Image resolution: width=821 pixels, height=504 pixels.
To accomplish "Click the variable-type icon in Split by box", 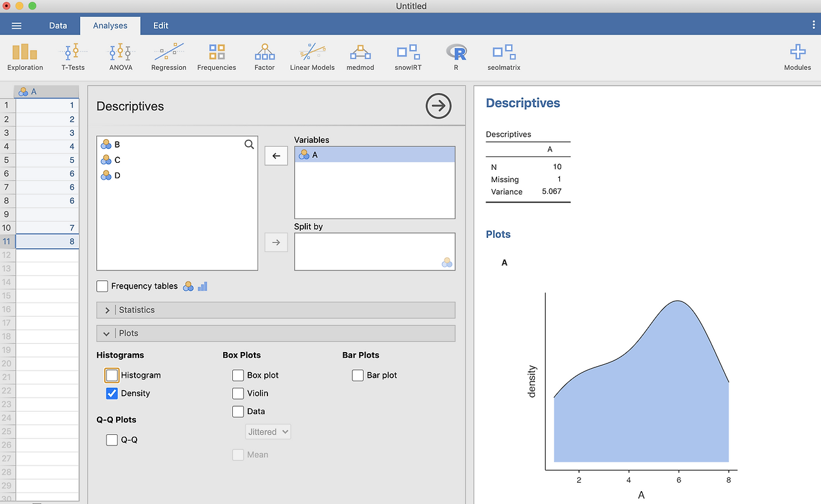I will (x=447, y=262).
